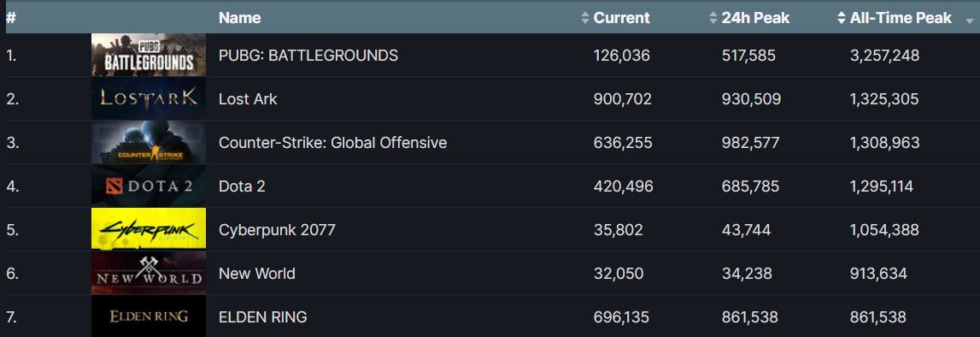
Task: Open the Cyberpunk yellow logo thumbnail
Action: click(148, 229)
